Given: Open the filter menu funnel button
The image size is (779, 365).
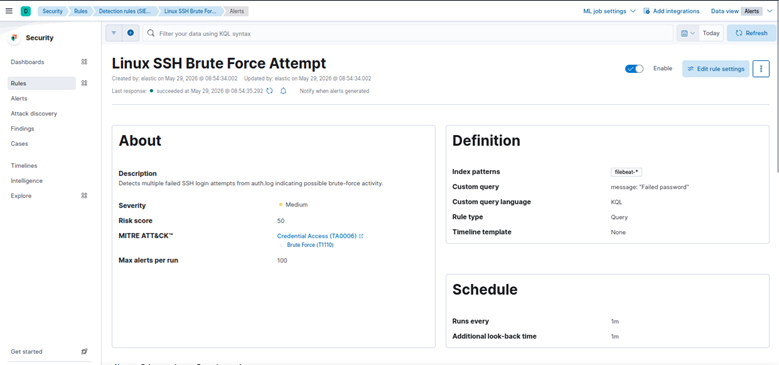Looking at the screenshot, I should point(113,33).
